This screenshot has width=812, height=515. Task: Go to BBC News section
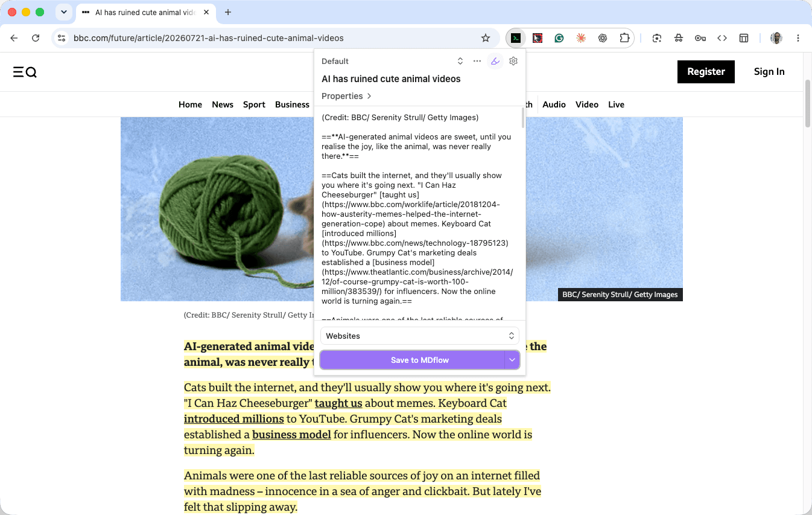pos(223,104)
